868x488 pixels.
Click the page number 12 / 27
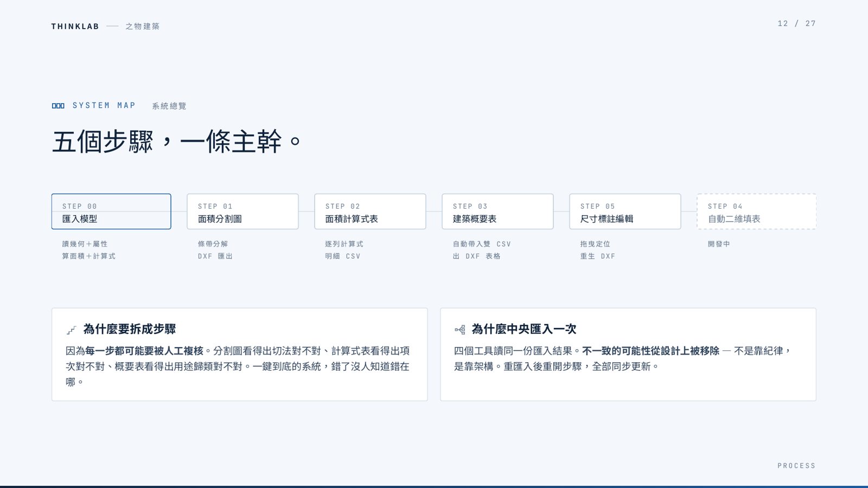pos(796,23)
